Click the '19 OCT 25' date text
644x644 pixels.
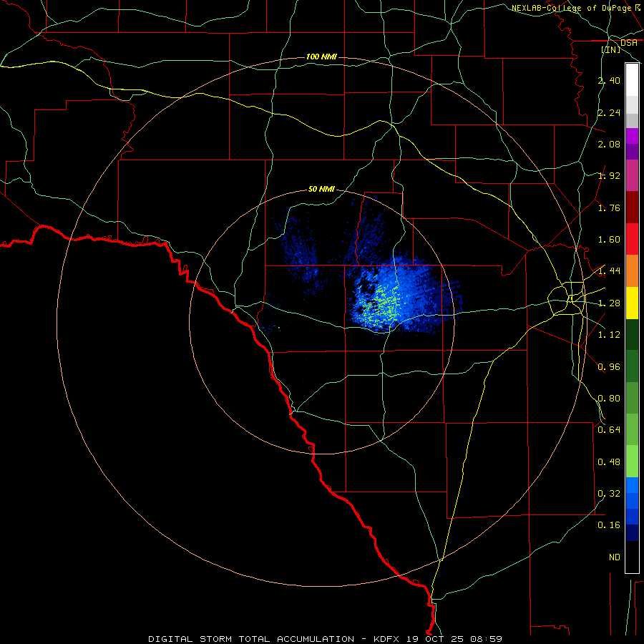point(434,639)
